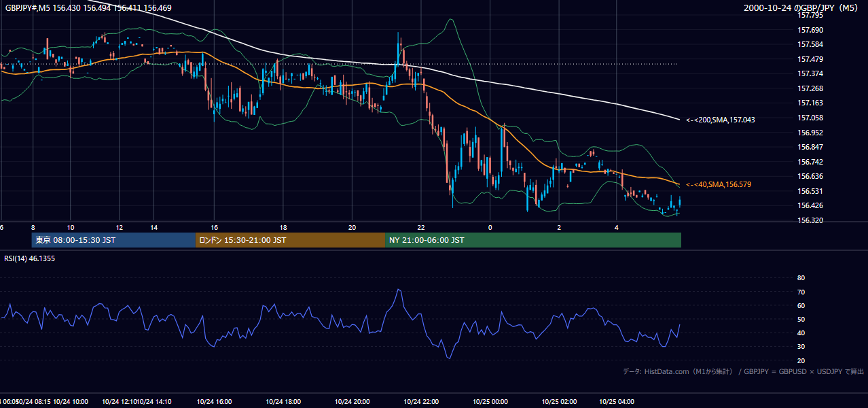Click the price axis value 157.058
This screenshot has height=408, width=868.
810,118
